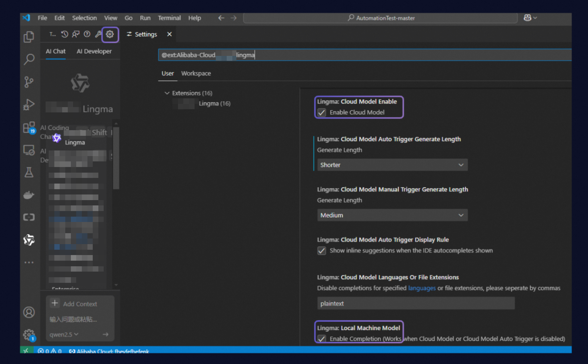Open the Accounts icon

coord(29,312)
